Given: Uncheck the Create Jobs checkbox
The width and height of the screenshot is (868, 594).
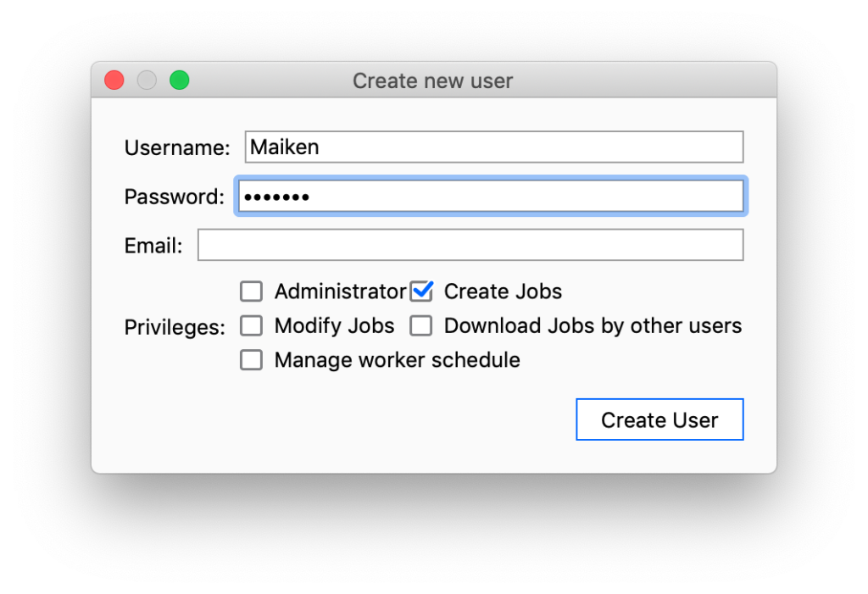Looking at the screenshot, I should pyautogui.click(x=421, y=291).
